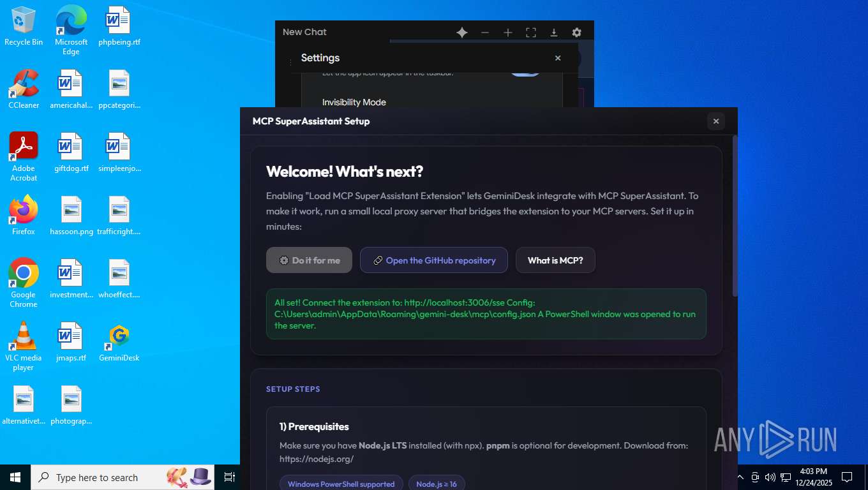This screenshot has width=868, height=490.
Task: Select the VLC media player shortcut
Action: coord(24,346)
